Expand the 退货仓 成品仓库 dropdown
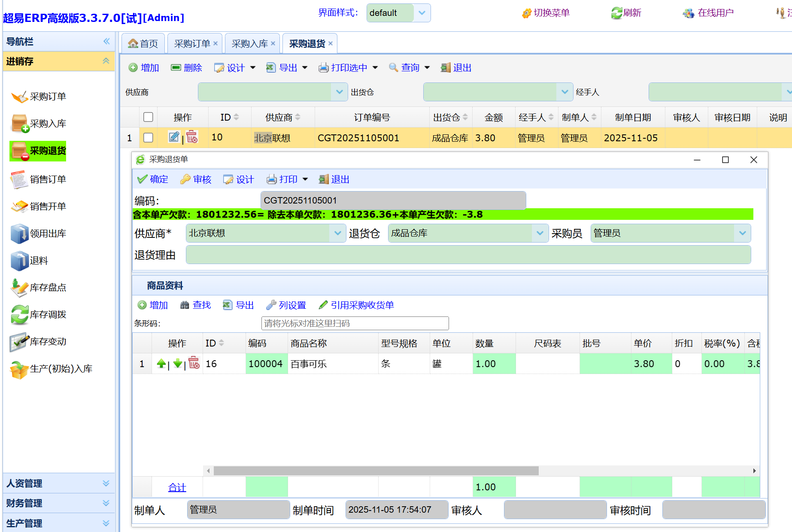The image size is (792, 532). pyautogui.click(x=540, y=233)
